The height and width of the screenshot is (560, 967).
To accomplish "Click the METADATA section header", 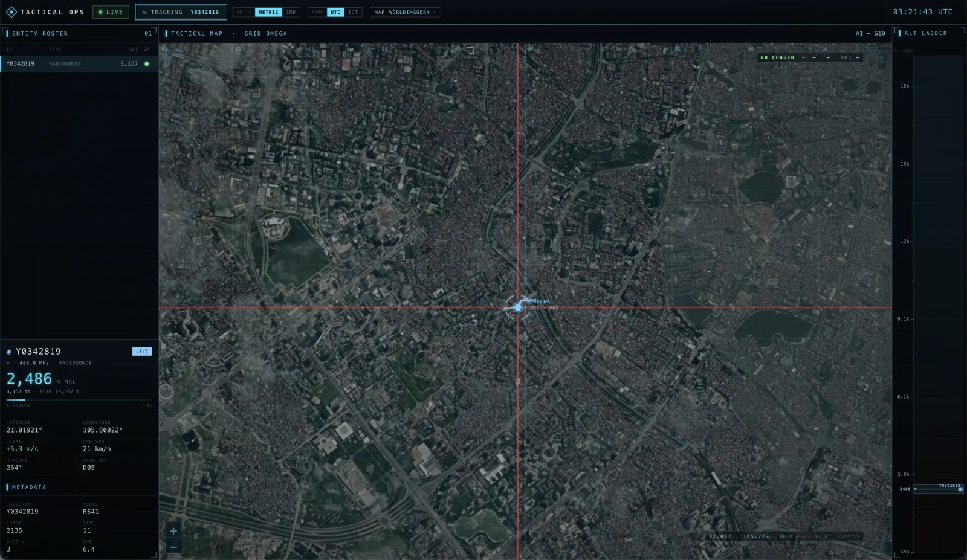I will (x=29, y=487).
